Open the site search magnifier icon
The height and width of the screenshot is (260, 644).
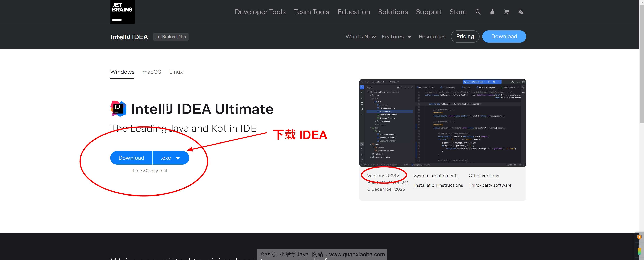click(x=478, y=12)
